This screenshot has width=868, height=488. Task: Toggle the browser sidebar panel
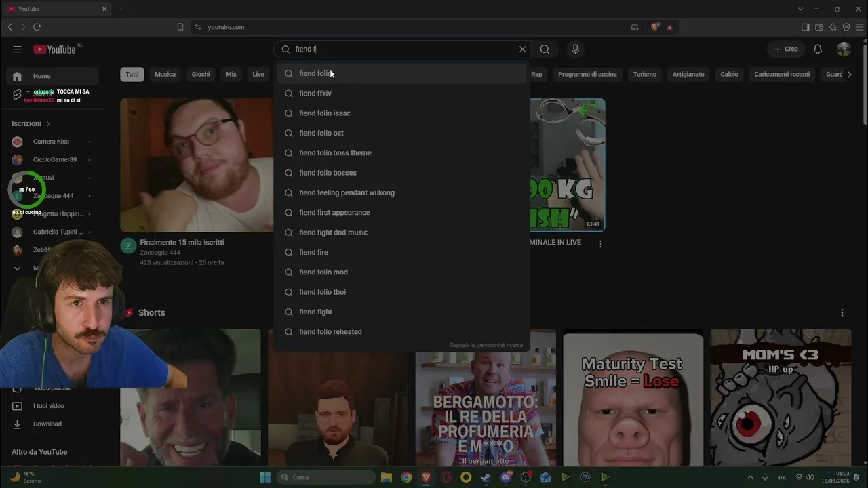click(x=805, y=27)
